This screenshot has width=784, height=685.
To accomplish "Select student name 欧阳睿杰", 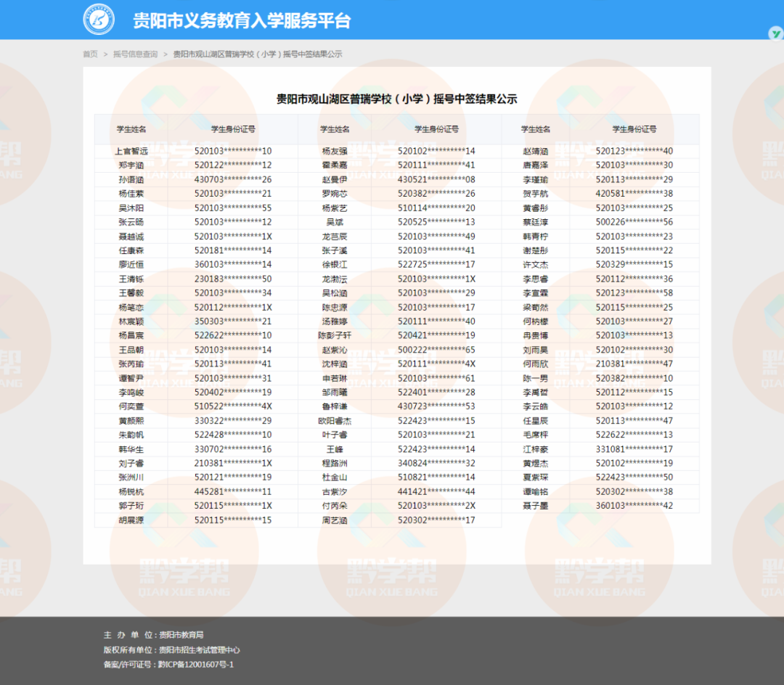I will pyautogui.click(x=335, y=421).
